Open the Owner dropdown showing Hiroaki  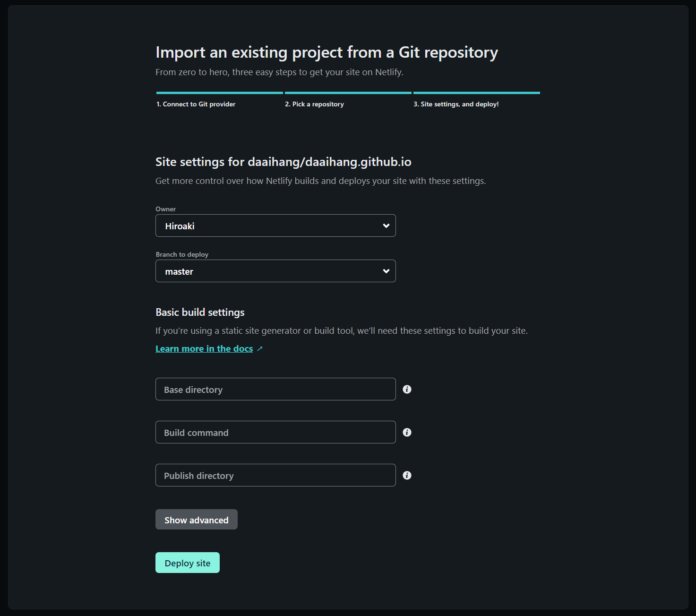click(x=275, y=226)
